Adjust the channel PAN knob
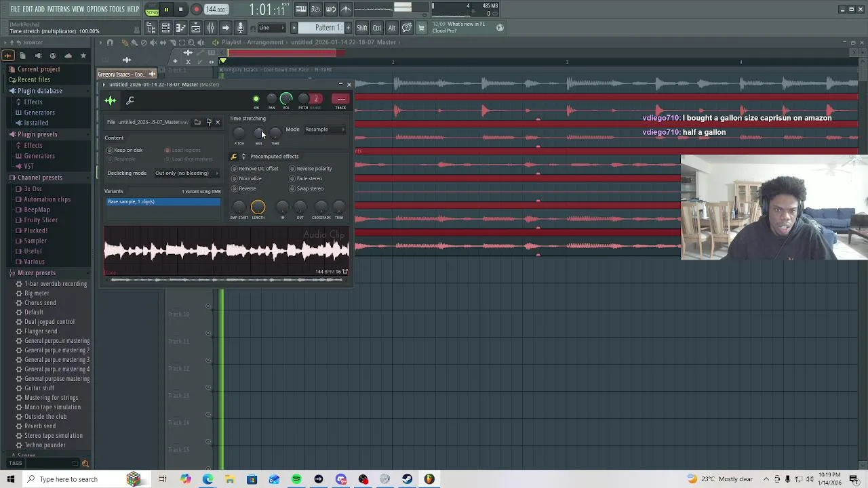The width and height of the screenshot is (868, 488). [x=271, y=100]
